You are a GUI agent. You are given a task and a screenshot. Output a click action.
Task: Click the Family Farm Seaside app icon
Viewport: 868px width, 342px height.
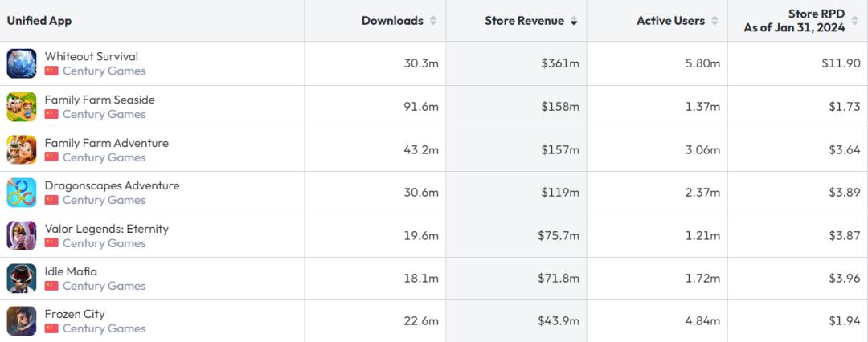(22, 107)
